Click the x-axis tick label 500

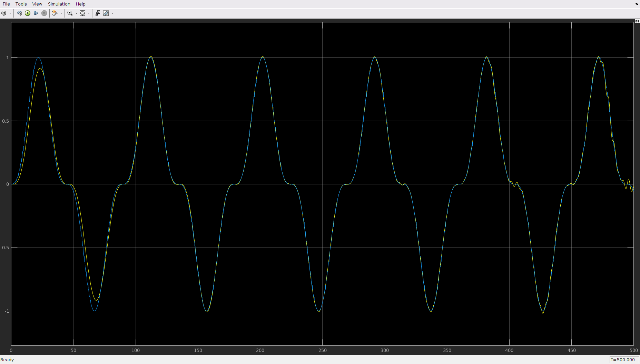pyautogui.click(x=633, y=350)
